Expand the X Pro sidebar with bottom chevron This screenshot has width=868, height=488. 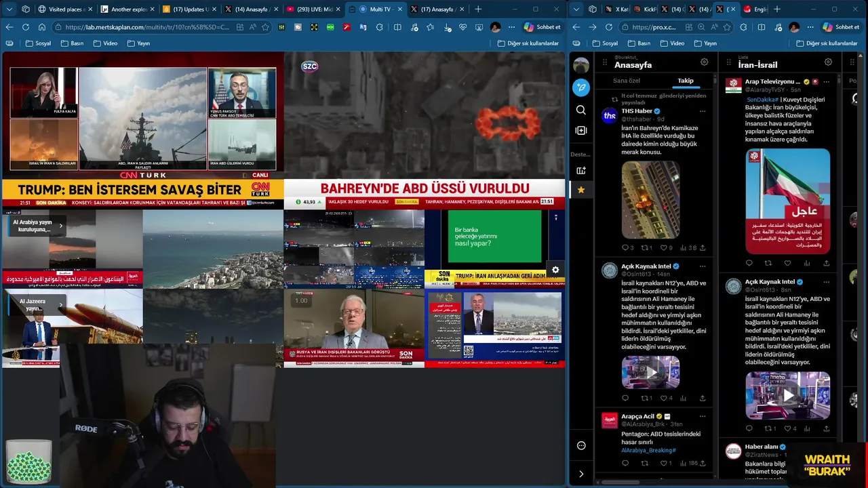tap(581, 474)
